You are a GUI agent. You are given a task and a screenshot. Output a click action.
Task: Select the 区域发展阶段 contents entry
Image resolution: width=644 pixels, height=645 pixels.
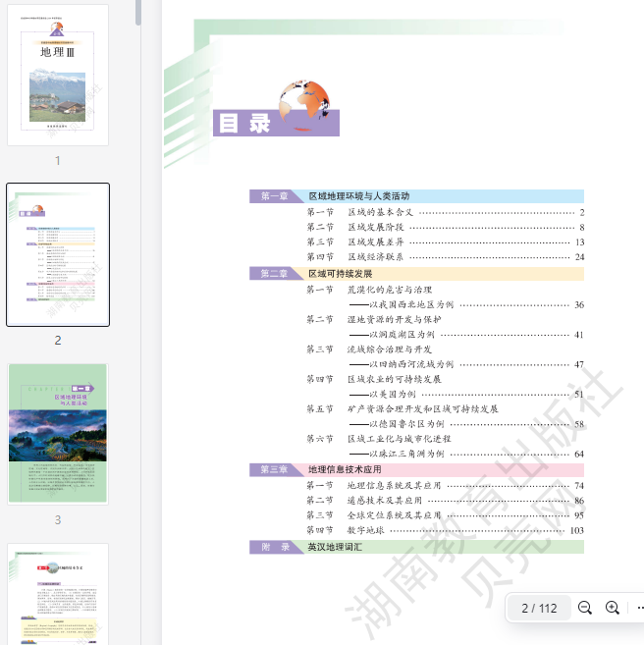[x=375, y=227]
